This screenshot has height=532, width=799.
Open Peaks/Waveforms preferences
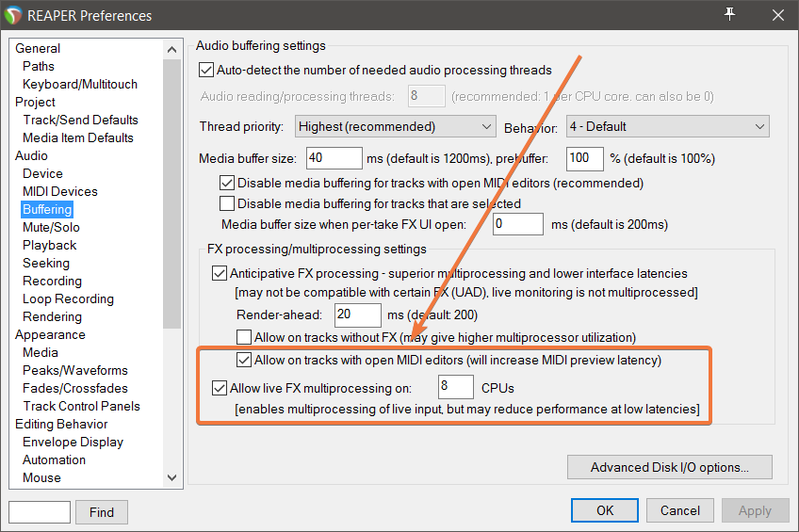click(75, 370)
